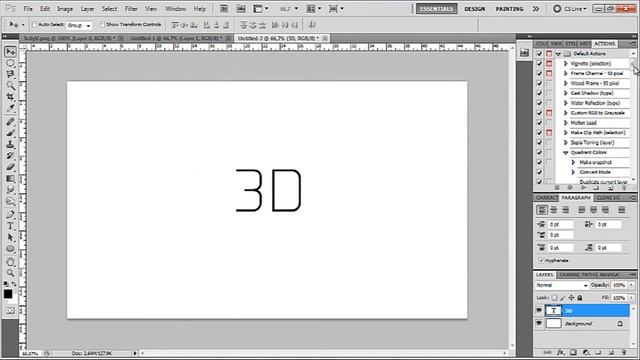Click Justify all paragraph icon
The image size is (640, 360).
pos(622,210)
